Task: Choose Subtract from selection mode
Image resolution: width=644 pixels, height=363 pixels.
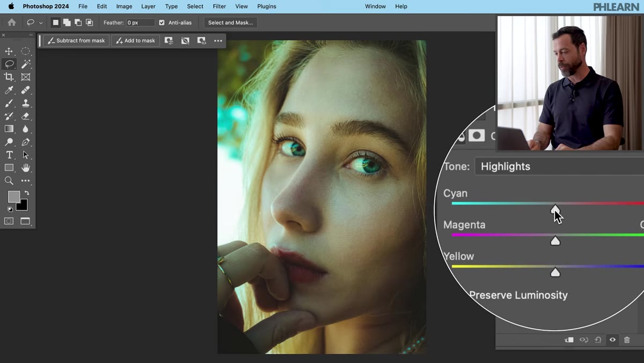Action: [x=78, y=23]
